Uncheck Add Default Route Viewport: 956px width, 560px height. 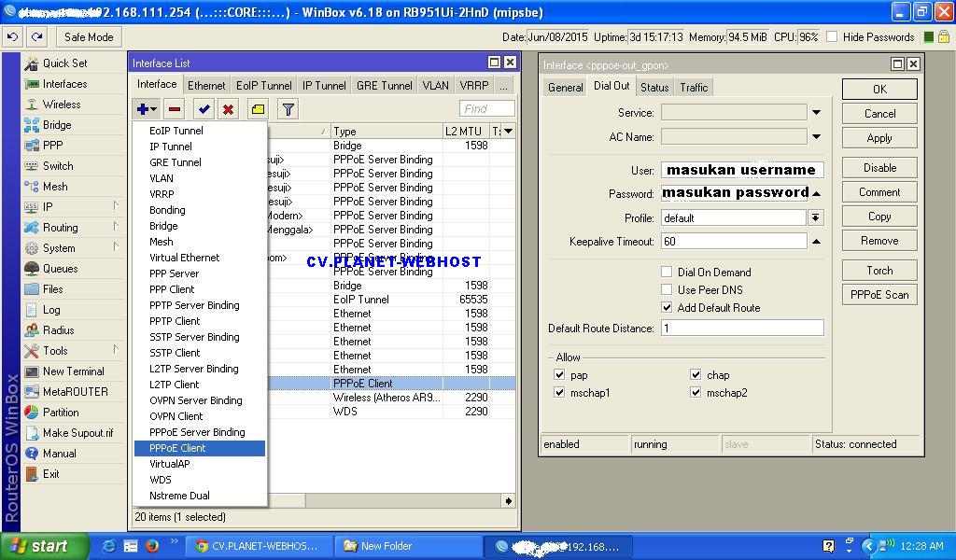(x=667, y=308)
